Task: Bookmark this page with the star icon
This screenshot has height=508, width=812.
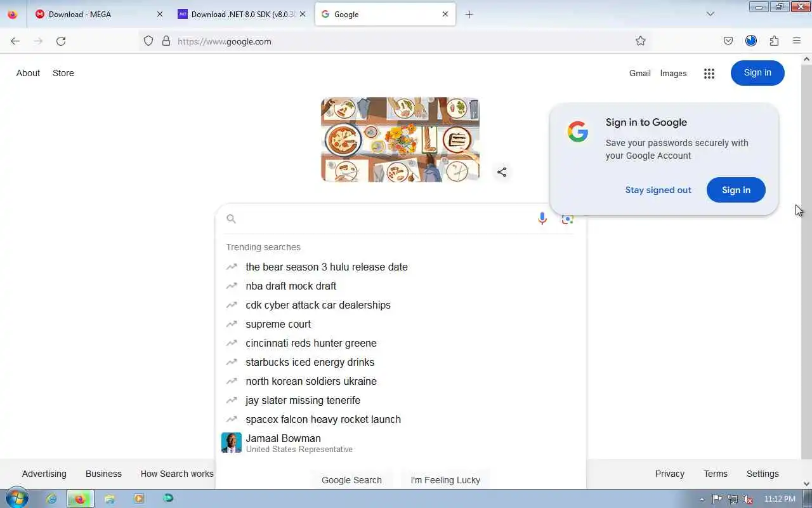Action: [641, 41]
